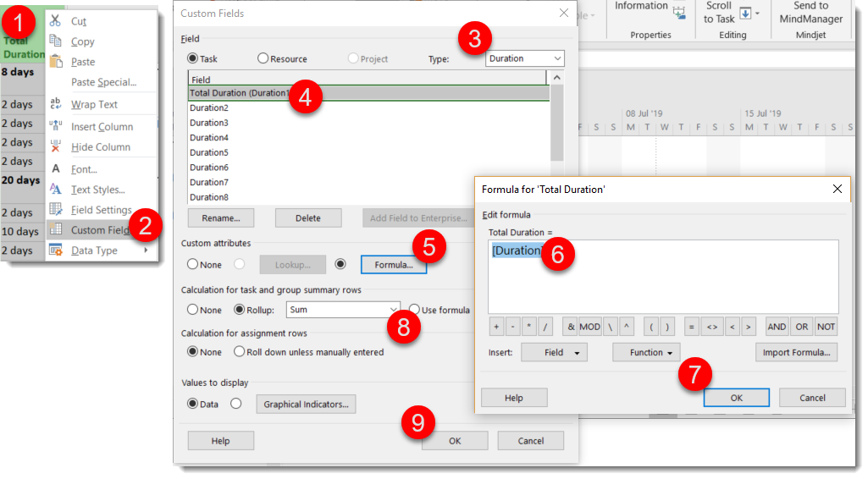Click the Text Styles icon
This screenshot has height=479, width=868.
56,190
